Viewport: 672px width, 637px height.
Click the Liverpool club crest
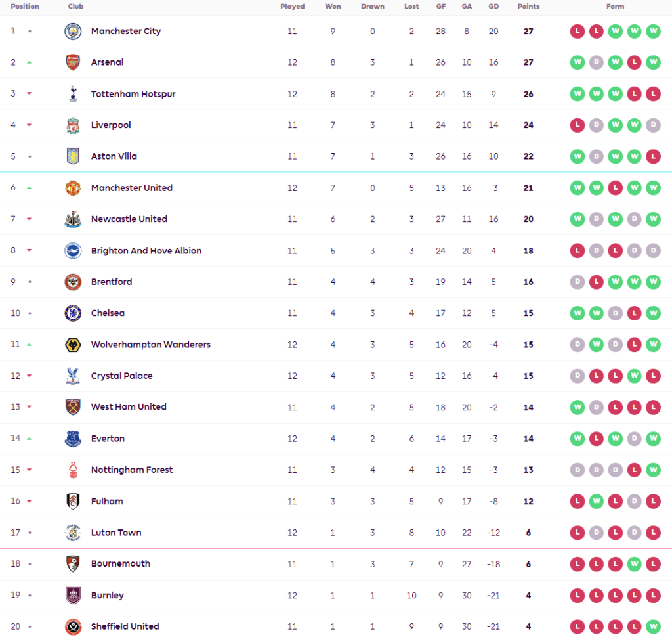pos(73,125)
